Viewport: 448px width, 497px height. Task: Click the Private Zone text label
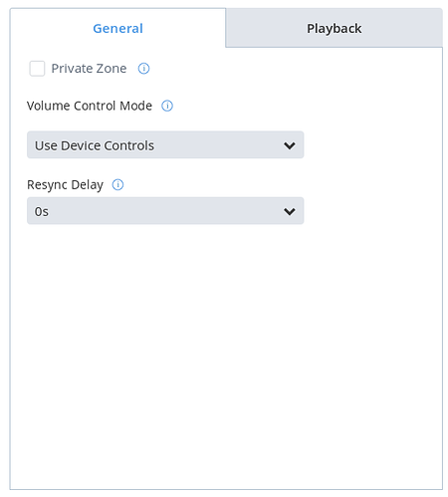coord(89,69)
